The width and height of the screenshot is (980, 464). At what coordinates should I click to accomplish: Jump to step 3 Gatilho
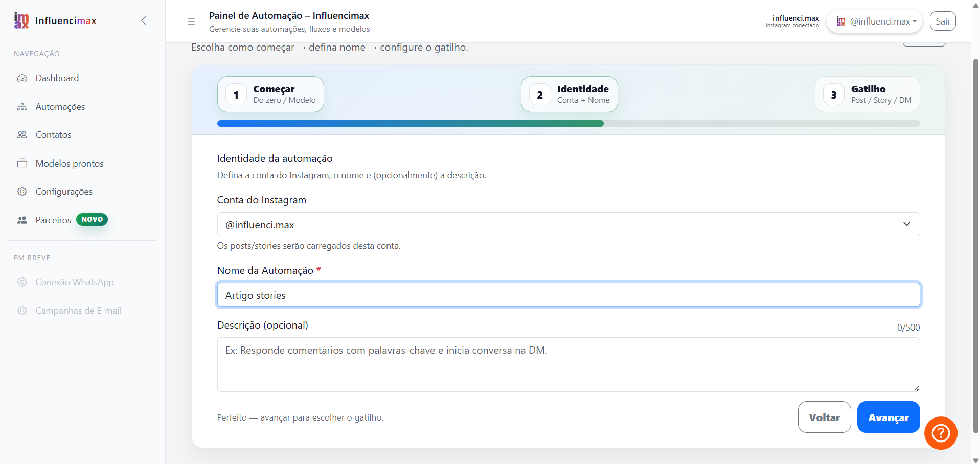point(868,95)
